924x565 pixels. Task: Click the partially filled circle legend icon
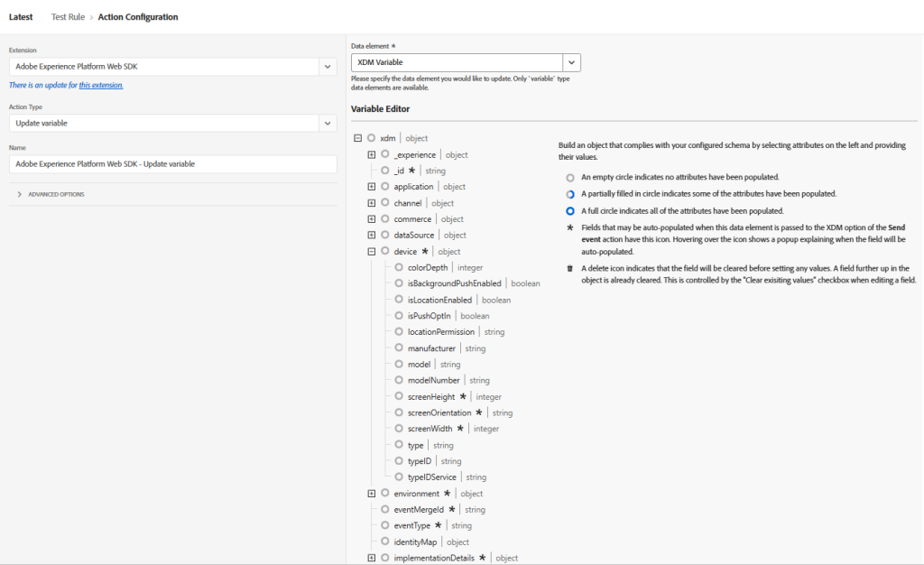point(570,194)
